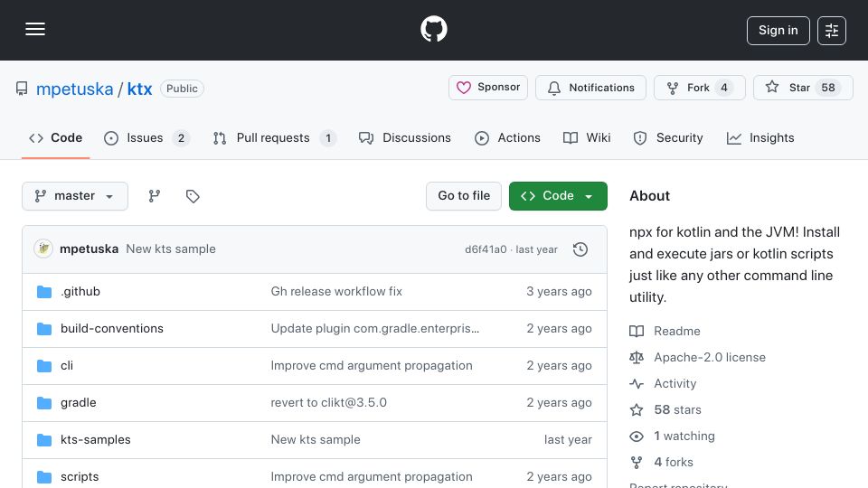Image resolution: width=868 pixels, height=488 pixels.
Task: Go to the Discussions tab
Action: click(x=405, y=137)
